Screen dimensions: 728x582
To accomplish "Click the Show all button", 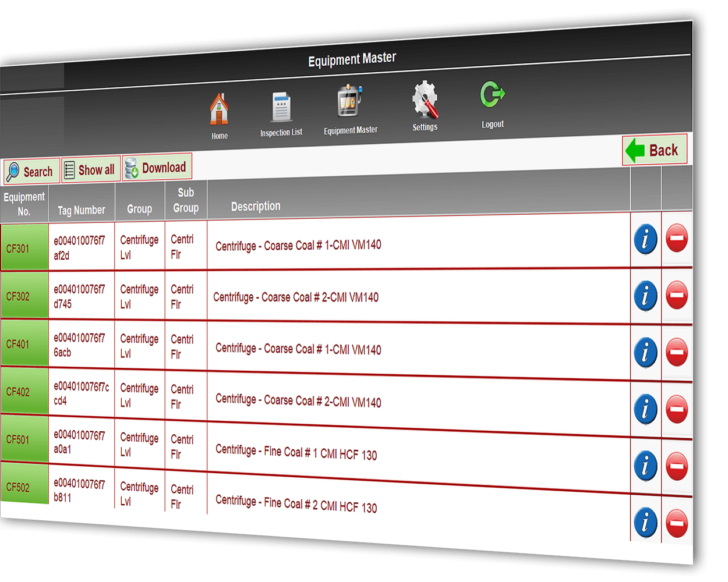I will point(91,169).
